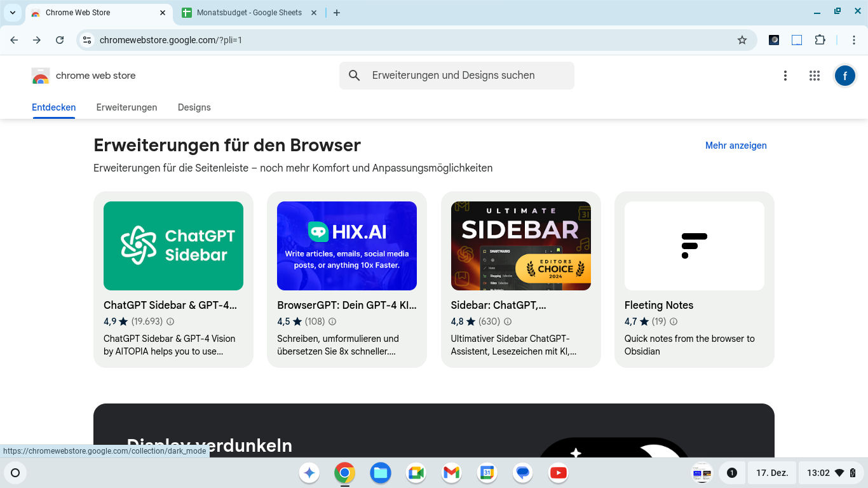Open the screen capture thumbnail in the shelf

702,473
